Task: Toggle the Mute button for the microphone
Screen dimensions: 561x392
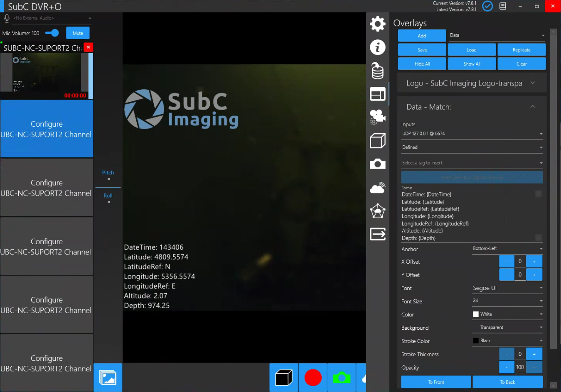Action: click(x=78, y=33)
